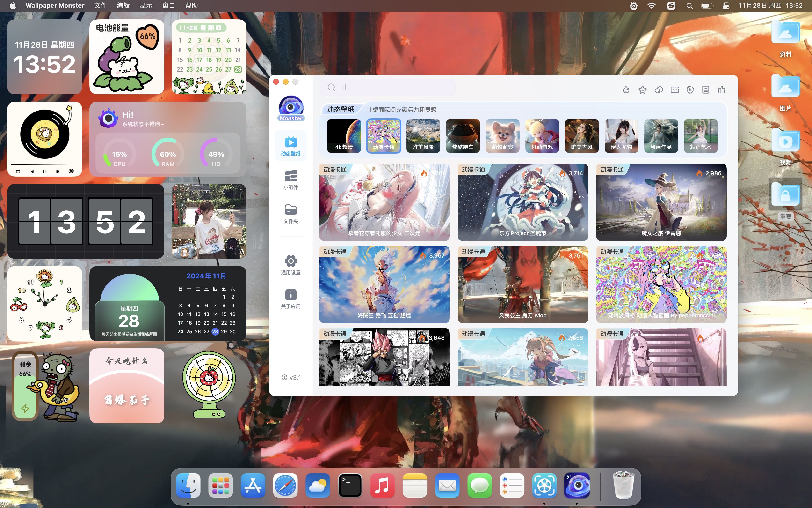Click the CPU 16% gauge widget
Screen dimensions: 812x508
click(x=119, y=153)
